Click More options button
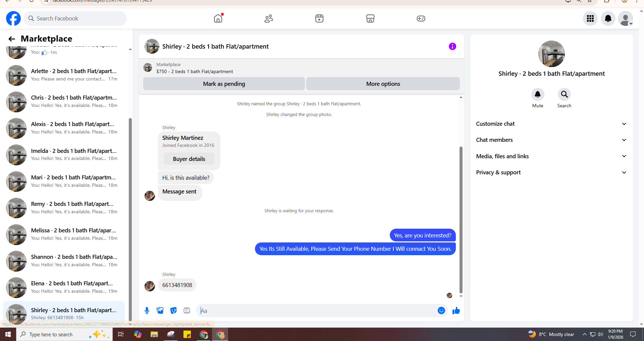644x341 pixels. 383,84
